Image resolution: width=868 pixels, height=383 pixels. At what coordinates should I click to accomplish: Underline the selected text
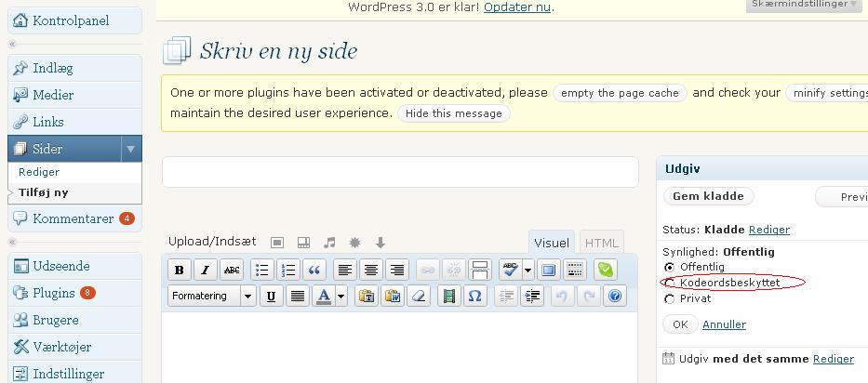[271, 296]
